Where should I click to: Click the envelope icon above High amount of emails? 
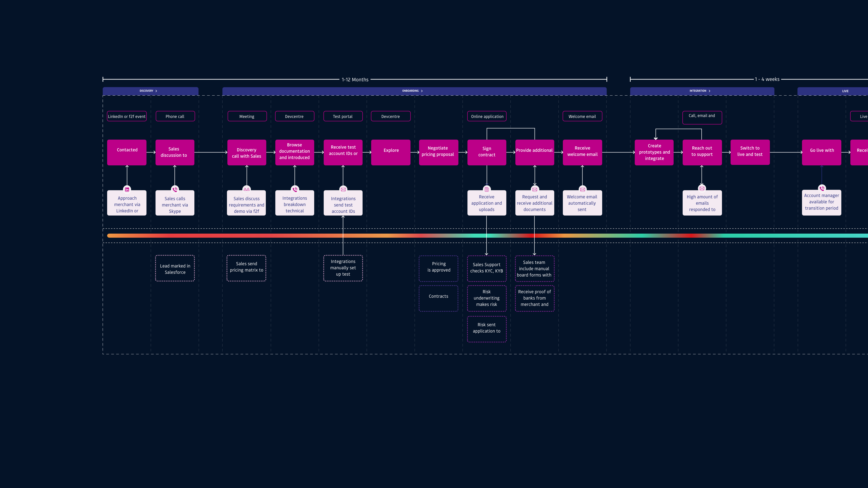coord(702,189)
